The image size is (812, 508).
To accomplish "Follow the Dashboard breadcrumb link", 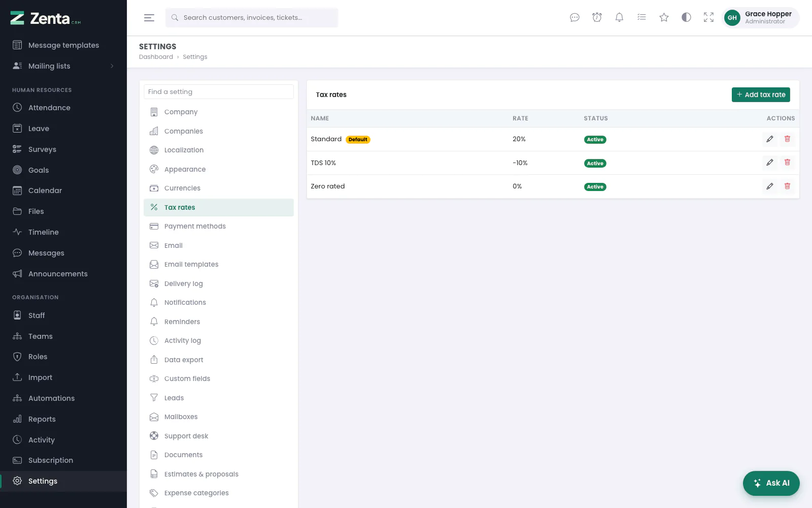I will click(156, 57).
